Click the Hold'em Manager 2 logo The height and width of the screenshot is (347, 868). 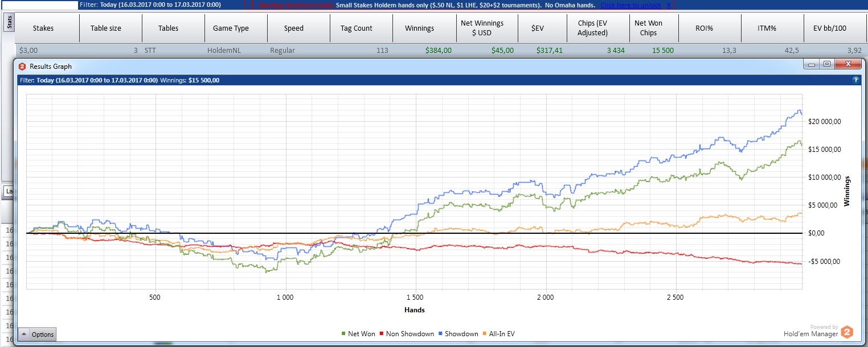[x=847, y=332]
